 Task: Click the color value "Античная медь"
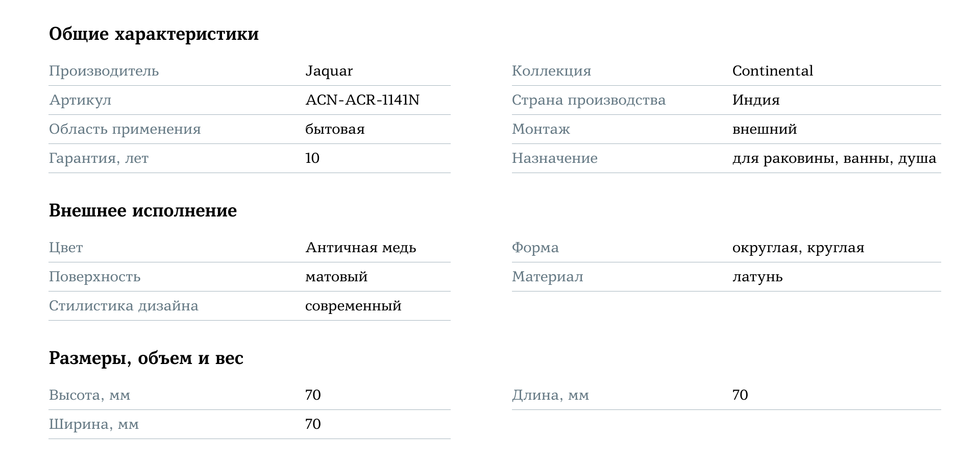(x=360, y=248)
